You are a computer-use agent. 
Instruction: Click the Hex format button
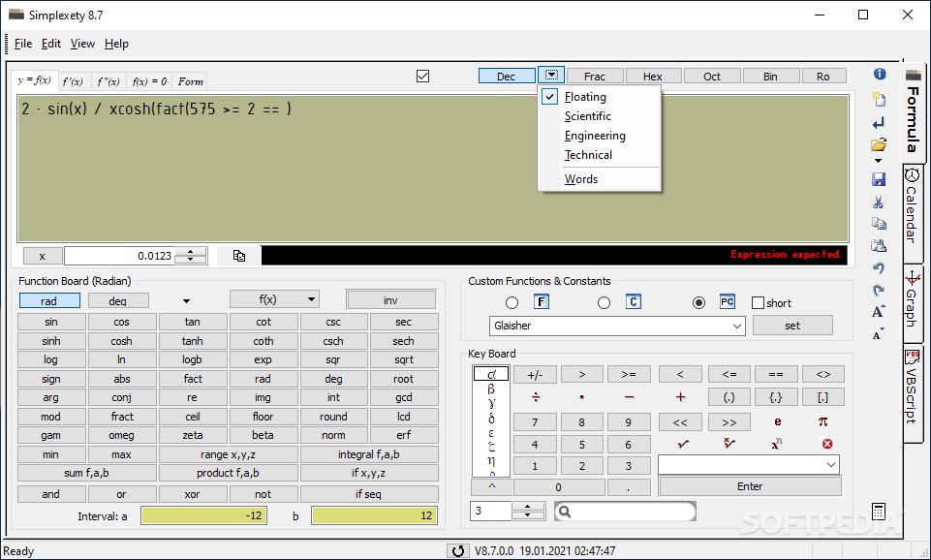click(653, 76)
